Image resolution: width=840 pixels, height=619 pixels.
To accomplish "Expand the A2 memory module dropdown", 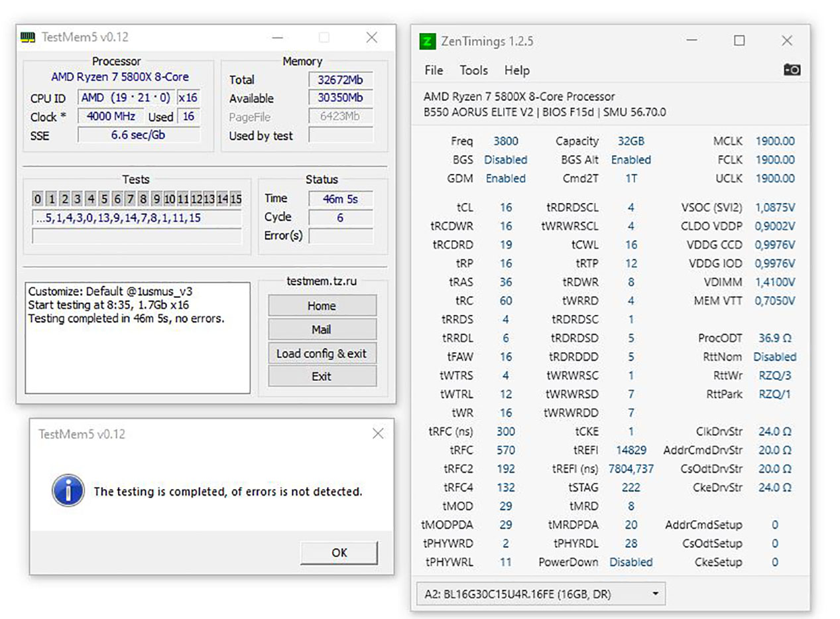I will 540,594.
